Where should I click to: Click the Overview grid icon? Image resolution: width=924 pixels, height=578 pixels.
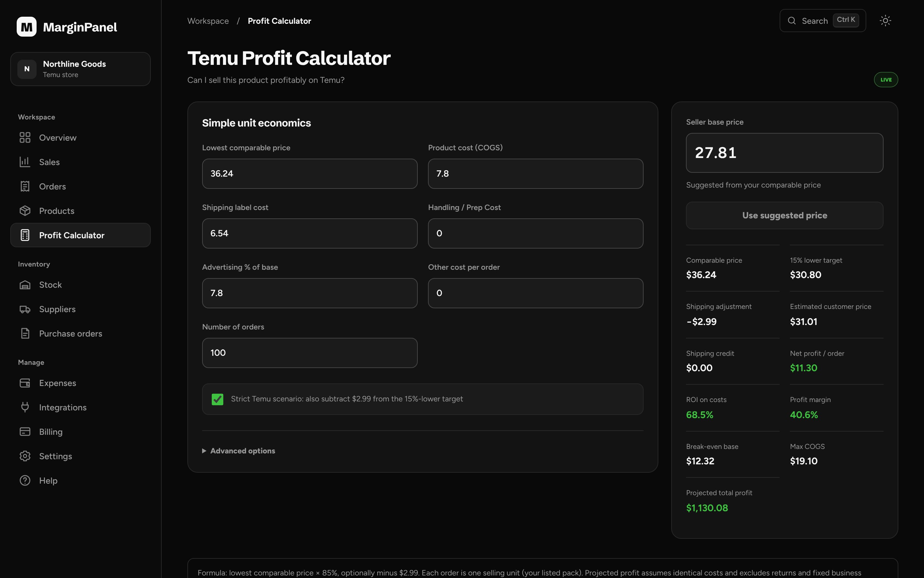pos(25,138)
